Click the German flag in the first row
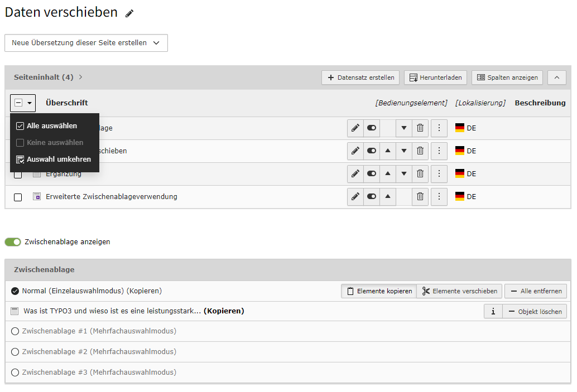 460,128
